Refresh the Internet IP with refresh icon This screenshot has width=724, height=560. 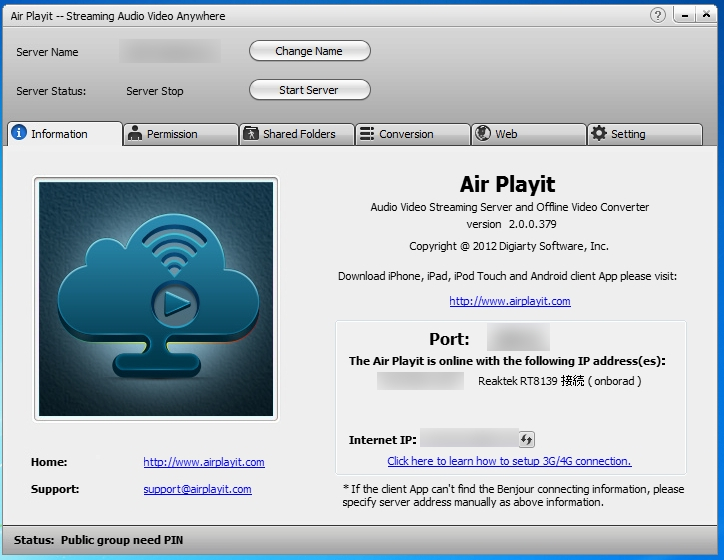point(526,440)
